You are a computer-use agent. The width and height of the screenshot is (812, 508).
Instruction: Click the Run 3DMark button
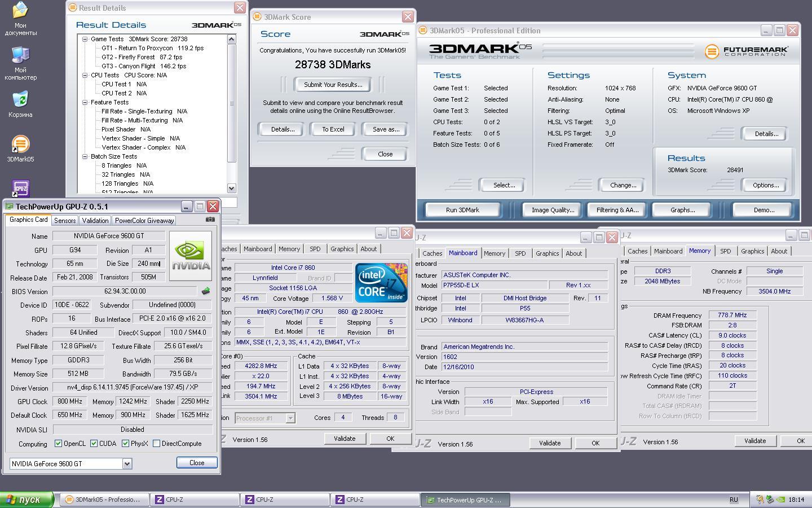tap(462, 210)
